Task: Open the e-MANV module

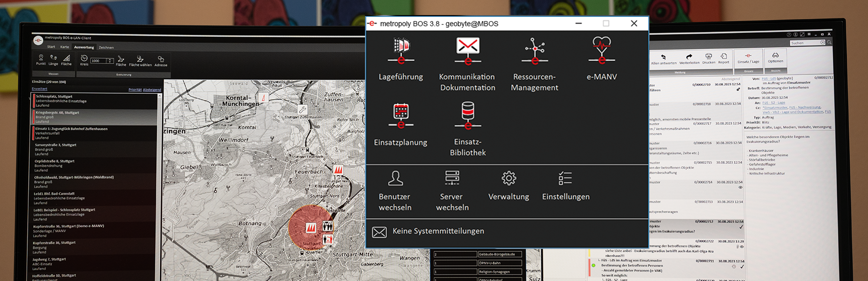Action: click(601, 59)
